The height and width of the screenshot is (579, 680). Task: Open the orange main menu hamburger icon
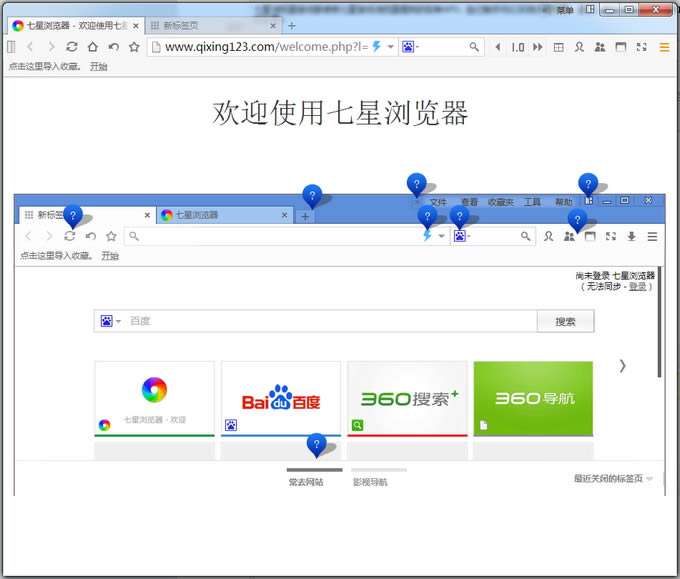coord(664,47)
